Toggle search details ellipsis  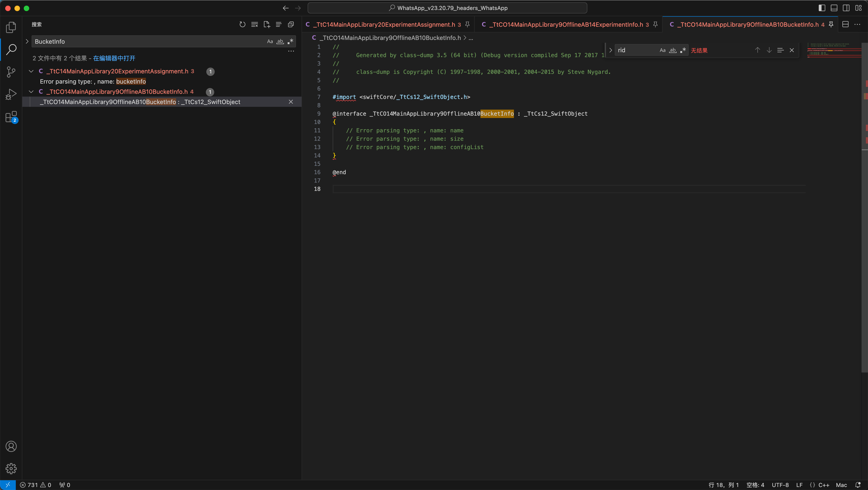[x=291, y=51]
